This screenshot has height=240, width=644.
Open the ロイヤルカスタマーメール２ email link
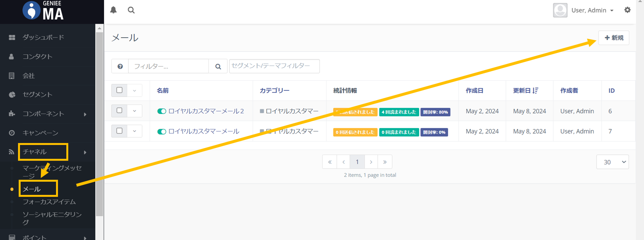[x=206, y=111]
